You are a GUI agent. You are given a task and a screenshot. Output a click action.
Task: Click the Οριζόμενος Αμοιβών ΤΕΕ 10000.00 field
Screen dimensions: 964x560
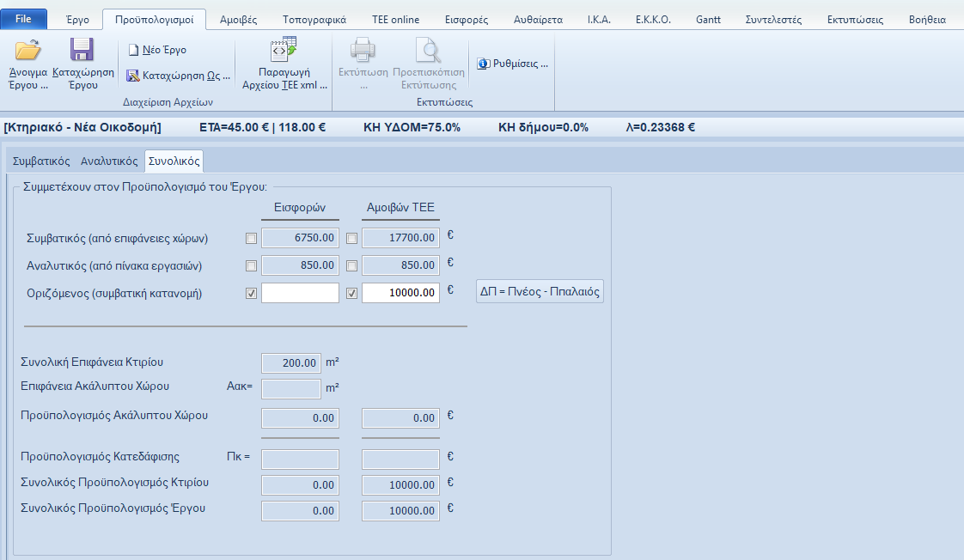[x=400, y=293]
